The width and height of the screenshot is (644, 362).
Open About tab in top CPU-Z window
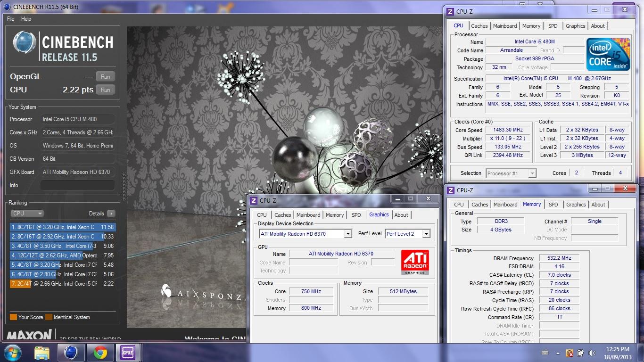click(x=598, y=26)
